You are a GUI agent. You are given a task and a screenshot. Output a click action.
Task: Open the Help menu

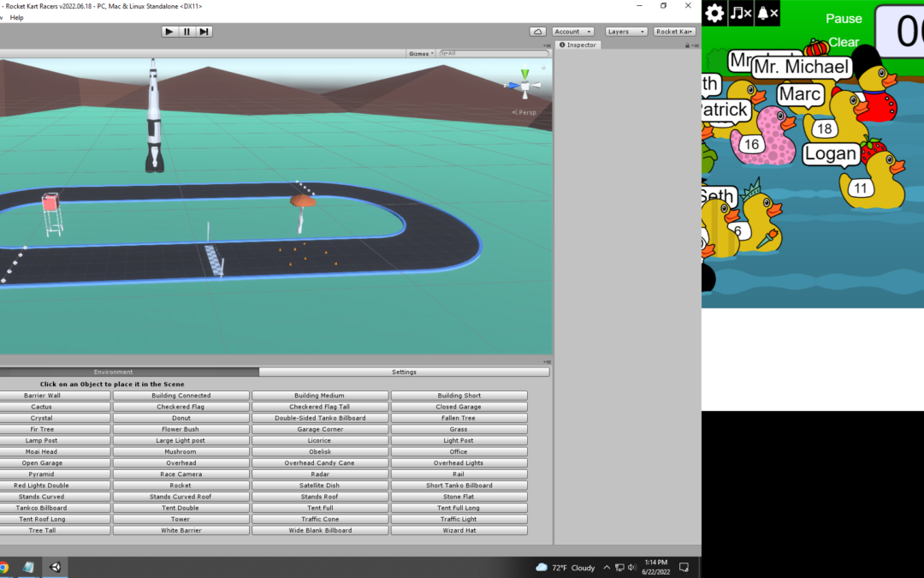pos(16,18)
